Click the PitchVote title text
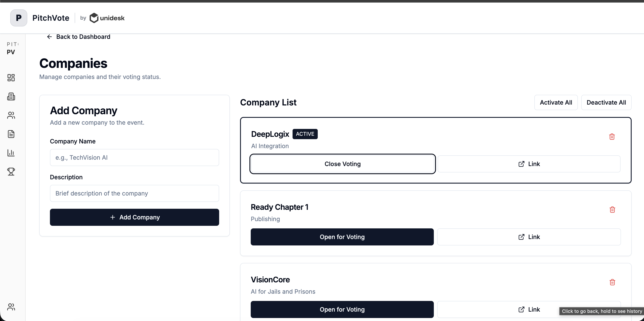Screen dimensions: 644x321 51,18
